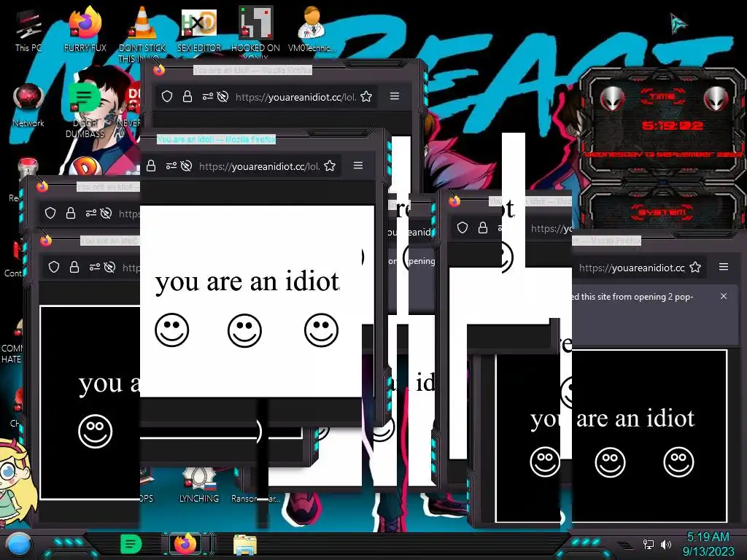Open permissions icon in the white-page Firefox window
747x560 pixels.
coord(171,166)
